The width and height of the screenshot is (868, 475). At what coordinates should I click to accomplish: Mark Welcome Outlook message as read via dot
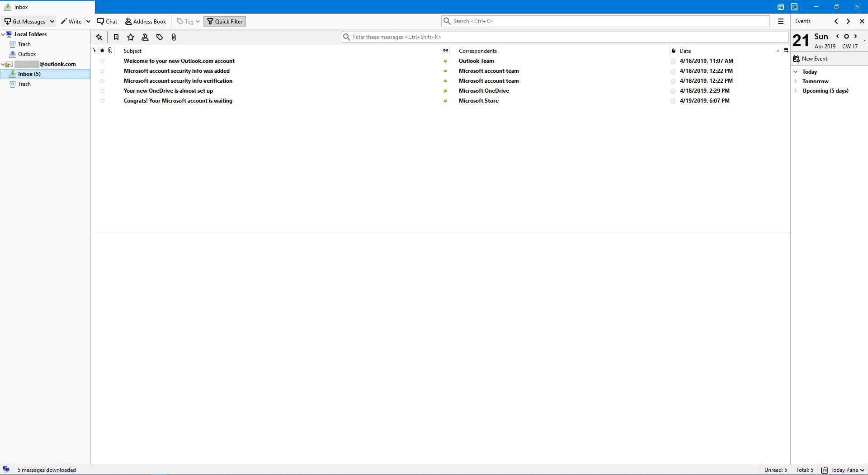click(x=445, y=61)
